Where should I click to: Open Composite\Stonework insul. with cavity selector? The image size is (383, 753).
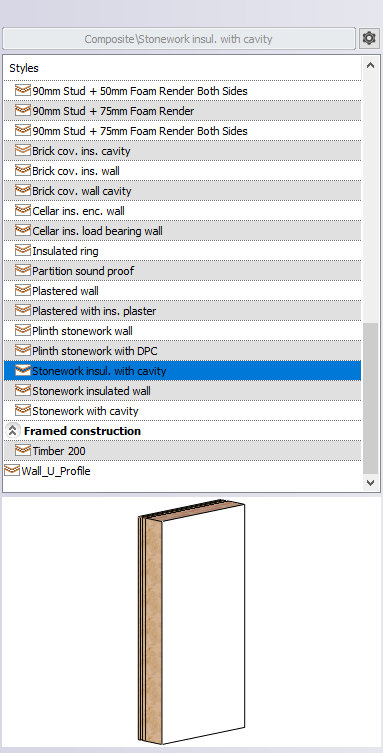179,39
